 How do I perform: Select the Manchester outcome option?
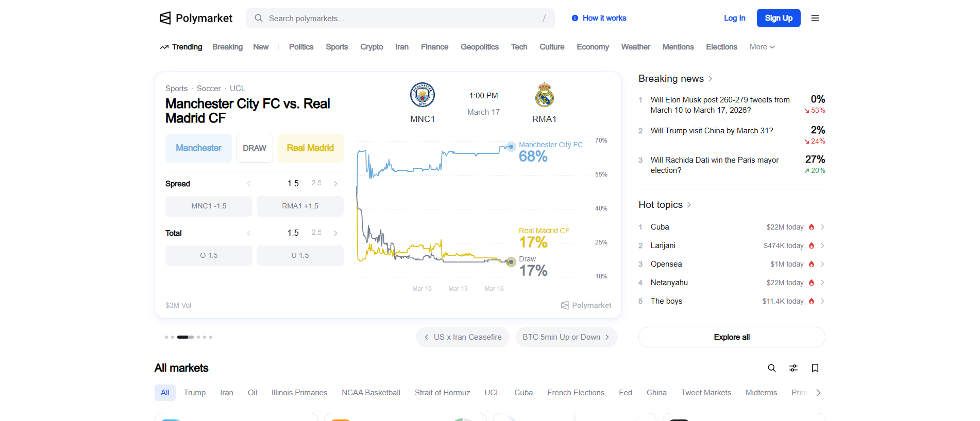(x=198, y=148)
